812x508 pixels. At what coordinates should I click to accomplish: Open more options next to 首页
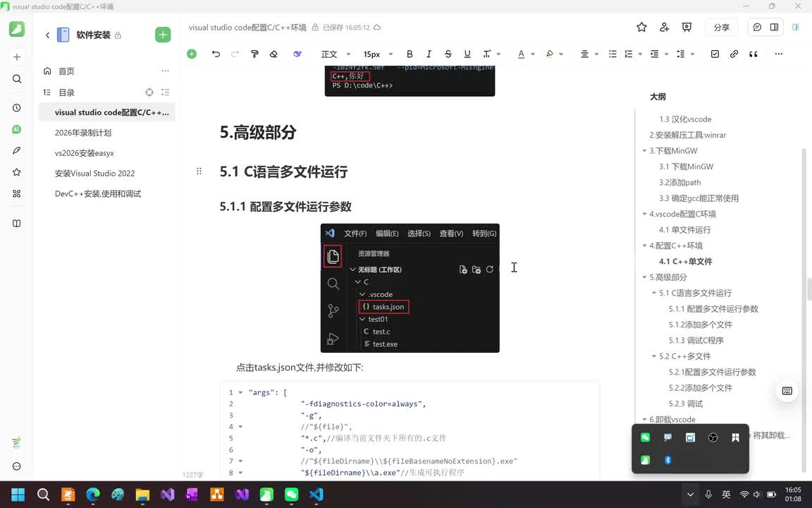click(165, 71)
